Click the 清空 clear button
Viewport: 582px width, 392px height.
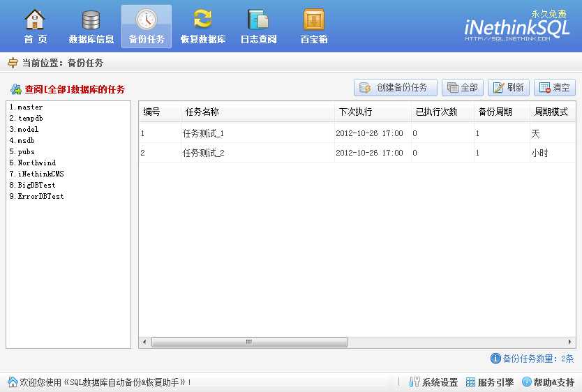coord(555,87)
